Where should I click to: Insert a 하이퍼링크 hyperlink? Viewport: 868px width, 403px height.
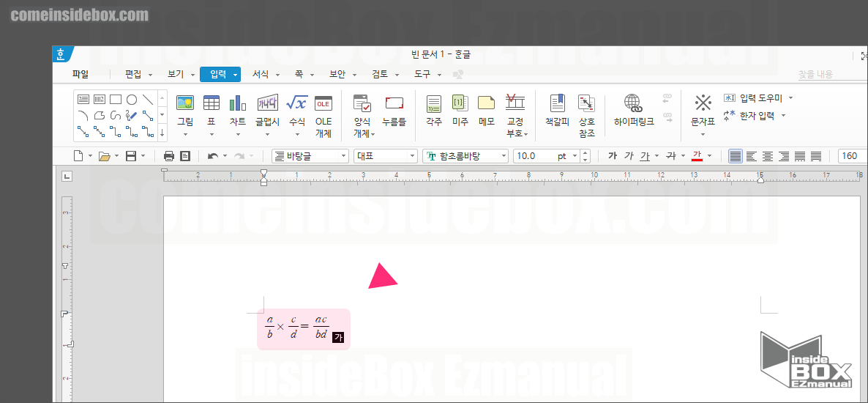click(x=634, y=111)
